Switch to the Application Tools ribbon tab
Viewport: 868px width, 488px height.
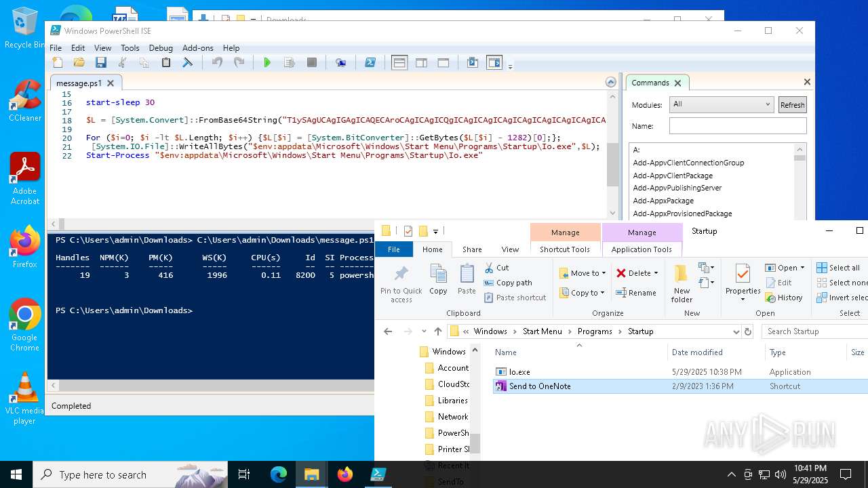click(642, 249)
